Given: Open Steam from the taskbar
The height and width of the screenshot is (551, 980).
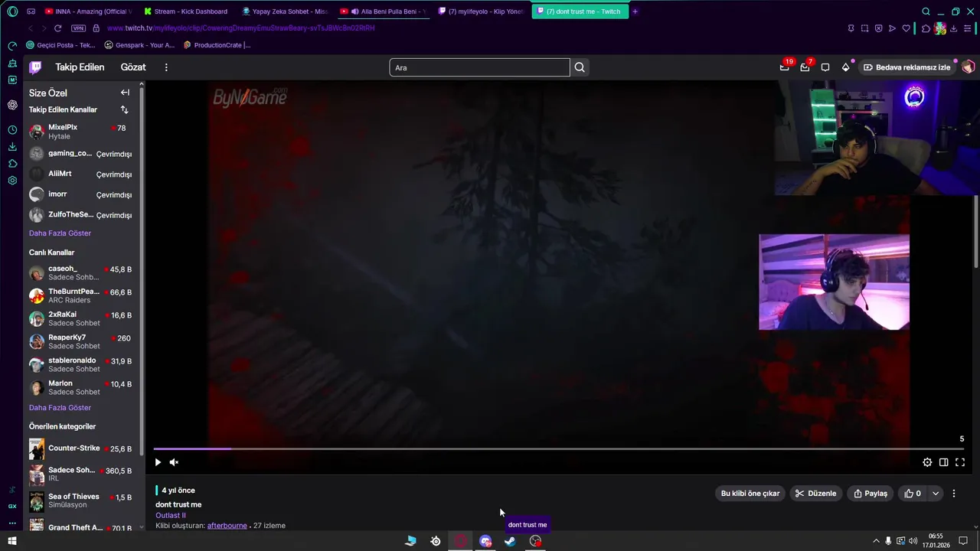Looking at the screenshot, I should tap(510, 541).
